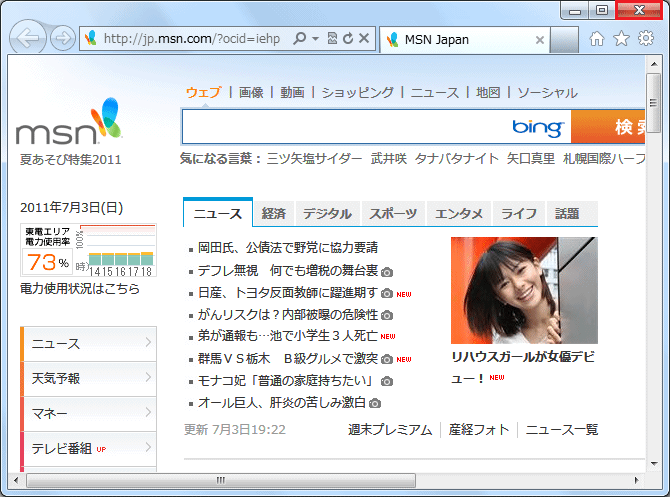The image size is (670, 497).
Task: Click the actress photo thumbnail
Action: 523,290
